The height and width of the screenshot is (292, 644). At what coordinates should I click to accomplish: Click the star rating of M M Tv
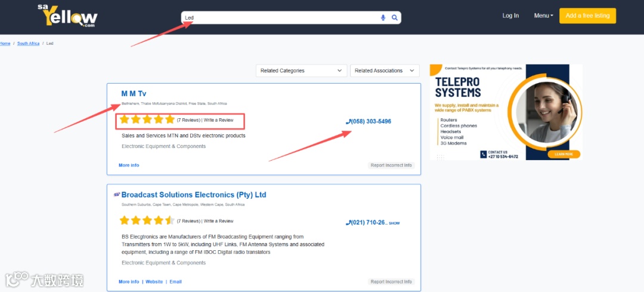click(x=147, y=119)
